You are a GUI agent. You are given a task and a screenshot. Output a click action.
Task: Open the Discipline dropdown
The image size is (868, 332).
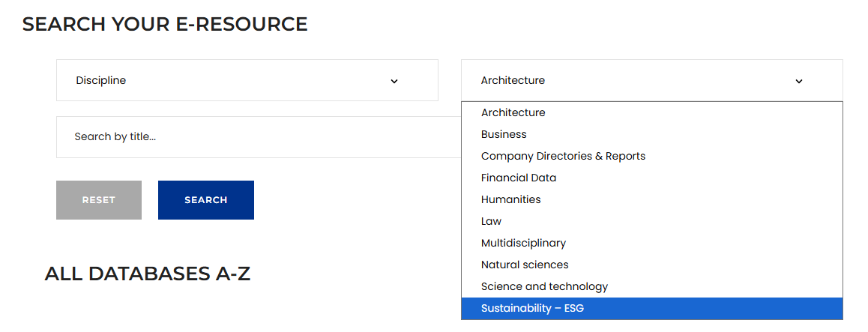(247, 80)
